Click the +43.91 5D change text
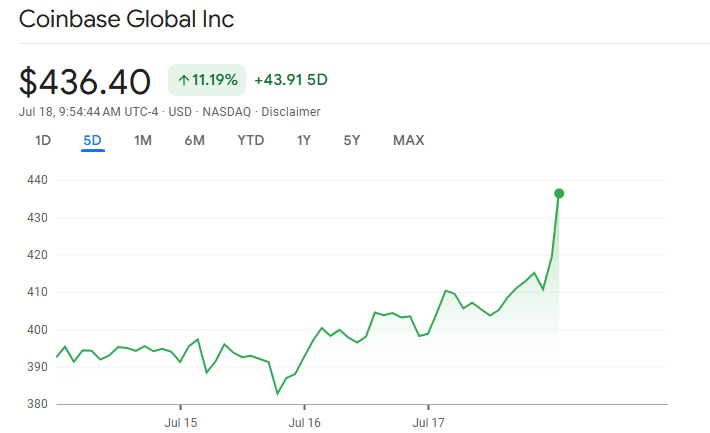Screen dimensions: 710x433 [x=291, y=80]
